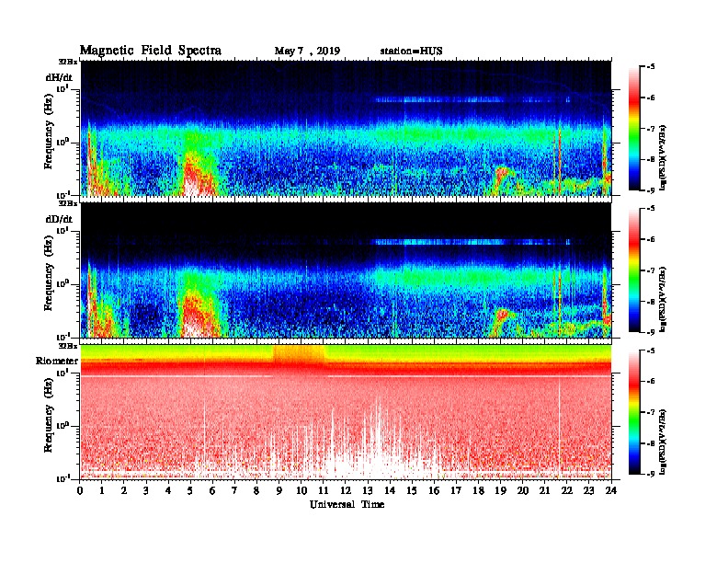Click the "dH/dt" panel label
This screenshot has width=728, height=563.
click(x=59, y=77)
